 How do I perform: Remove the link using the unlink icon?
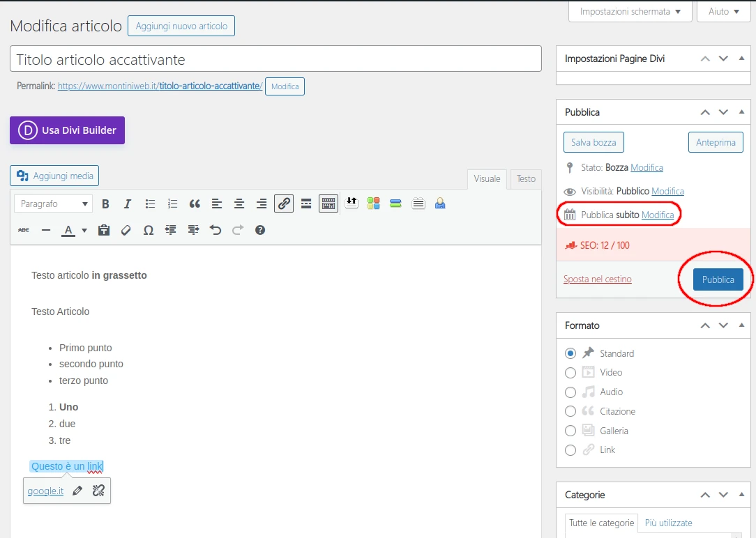click(x=98, y=491)
